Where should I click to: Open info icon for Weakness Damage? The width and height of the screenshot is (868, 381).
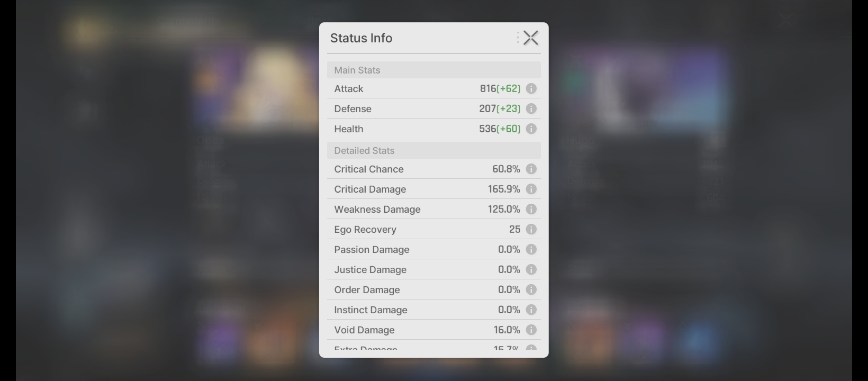531,210
